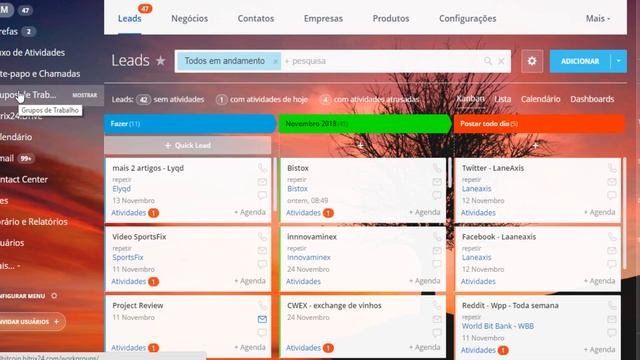640x360 pixels.
Task: Open the Negócios tab
Action: [189, 18]
